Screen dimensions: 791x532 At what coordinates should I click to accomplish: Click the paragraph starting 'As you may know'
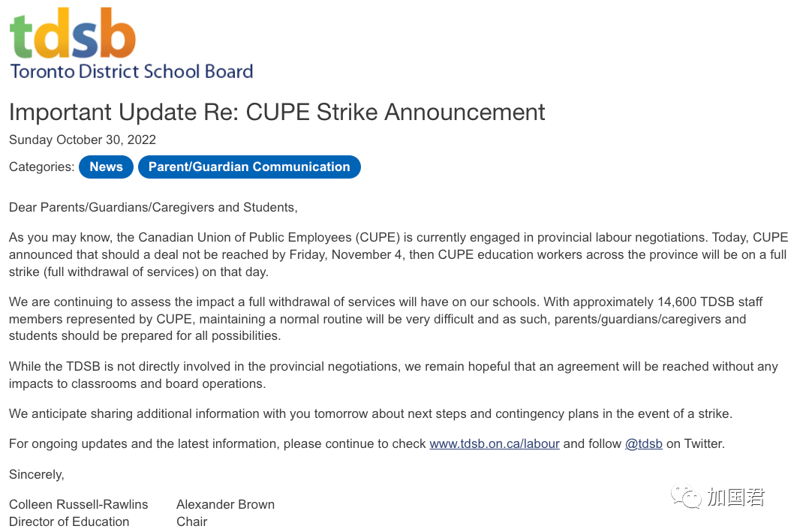coord(398,254)
